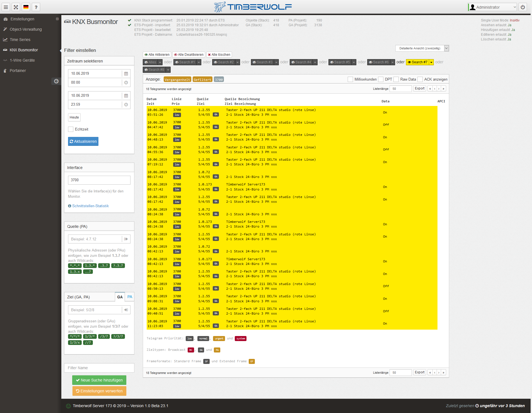
Task: Click the German flag language icon
Action: [26, 7]
